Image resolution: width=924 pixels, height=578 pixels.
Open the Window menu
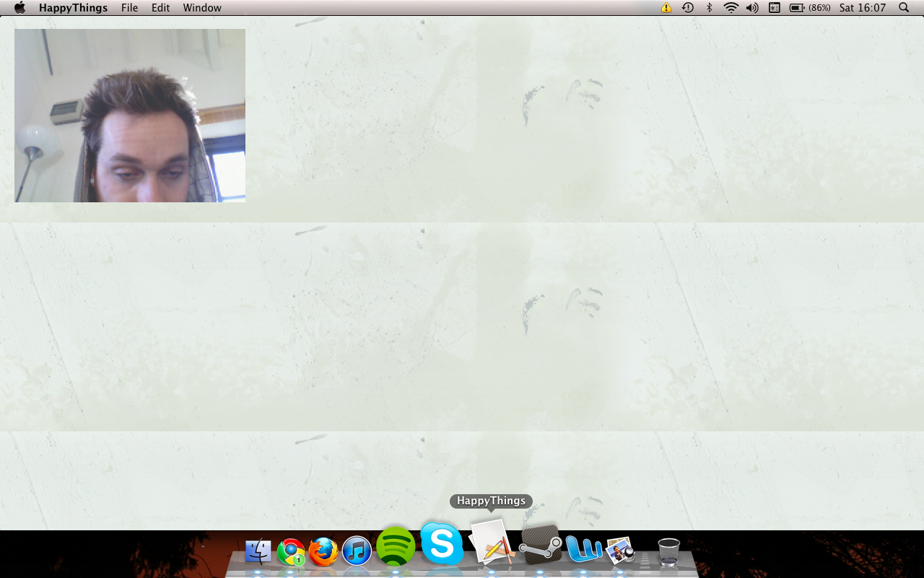[x=202, y=8]
